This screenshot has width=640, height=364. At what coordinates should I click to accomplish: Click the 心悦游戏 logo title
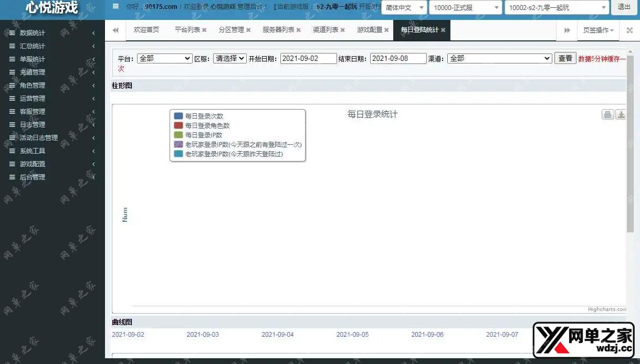click(52, 7)
